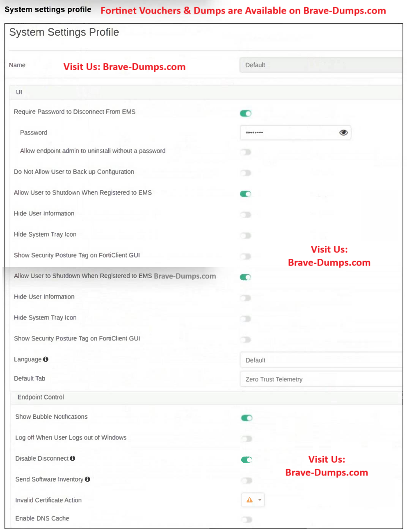This screenshot has height=532, width=407.
Task: Open the Language dropdown
Action: click(320, 360)
